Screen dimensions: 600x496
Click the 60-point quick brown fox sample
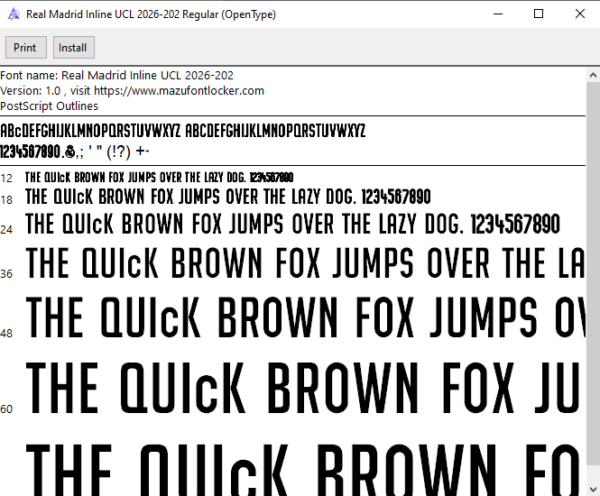(305, 388)
